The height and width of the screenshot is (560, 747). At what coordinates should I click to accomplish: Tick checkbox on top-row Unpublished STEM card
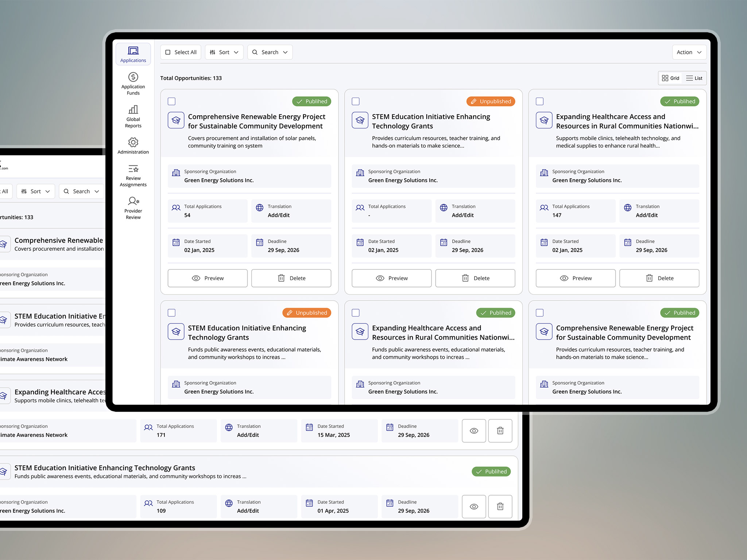(356, 101)
